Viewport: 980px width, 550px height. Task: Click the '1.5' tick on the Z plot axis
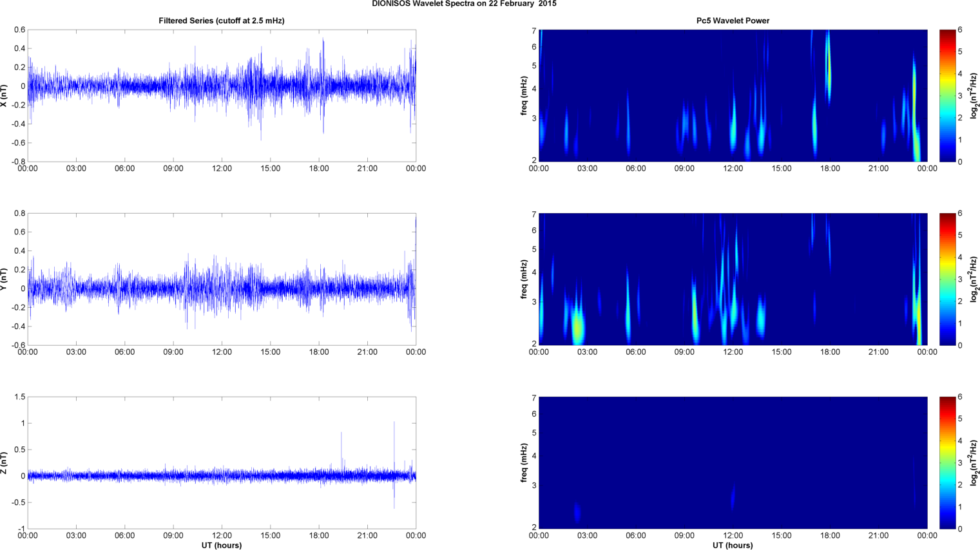click(x=19, y=397)
